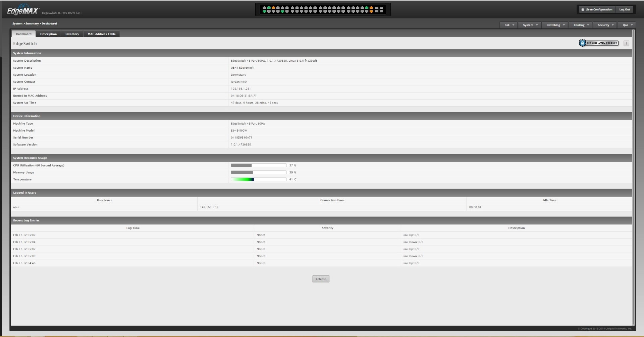
Task: Click the green first port in bottom row
Action: (264, 11)
